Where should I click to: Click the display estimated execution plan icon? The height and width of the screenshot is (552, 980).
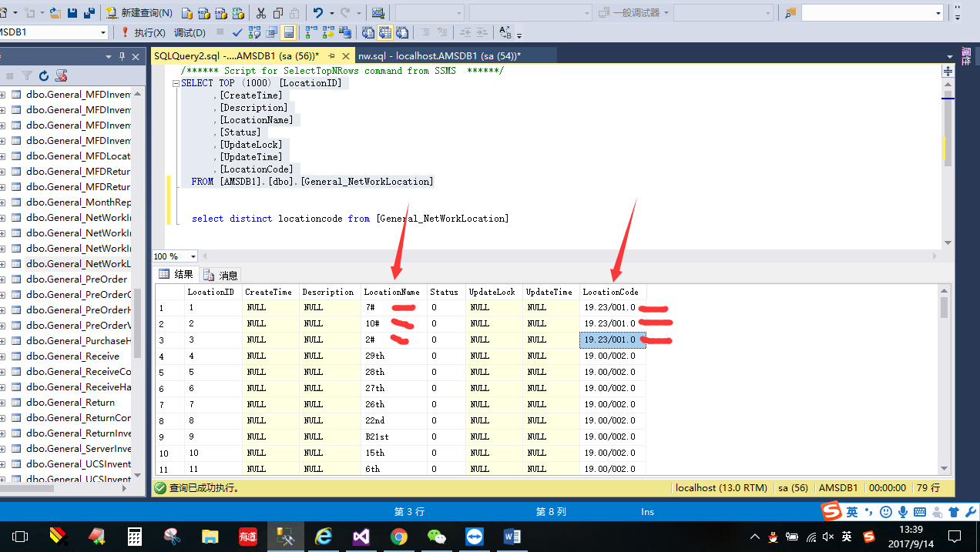coord(254,32)
